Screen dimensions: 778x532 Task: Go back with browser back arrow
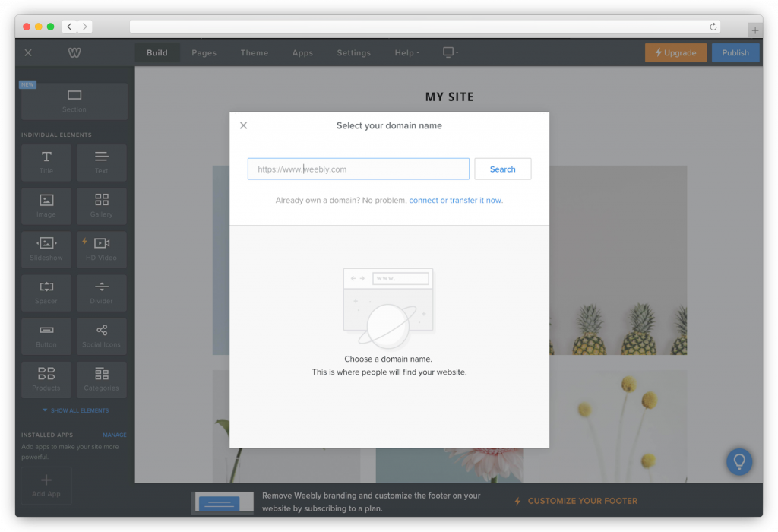click(x=69, y=27)
